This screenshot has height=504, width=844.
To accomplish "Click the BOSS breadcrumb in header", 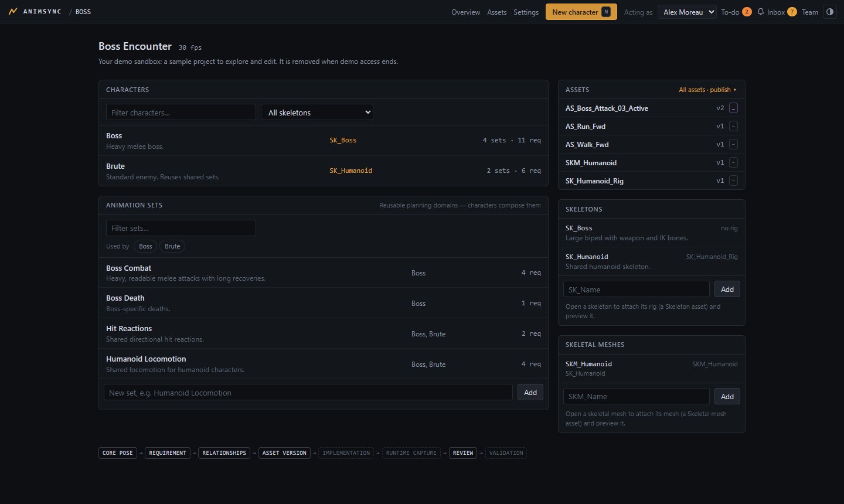I will click(83, 12).
